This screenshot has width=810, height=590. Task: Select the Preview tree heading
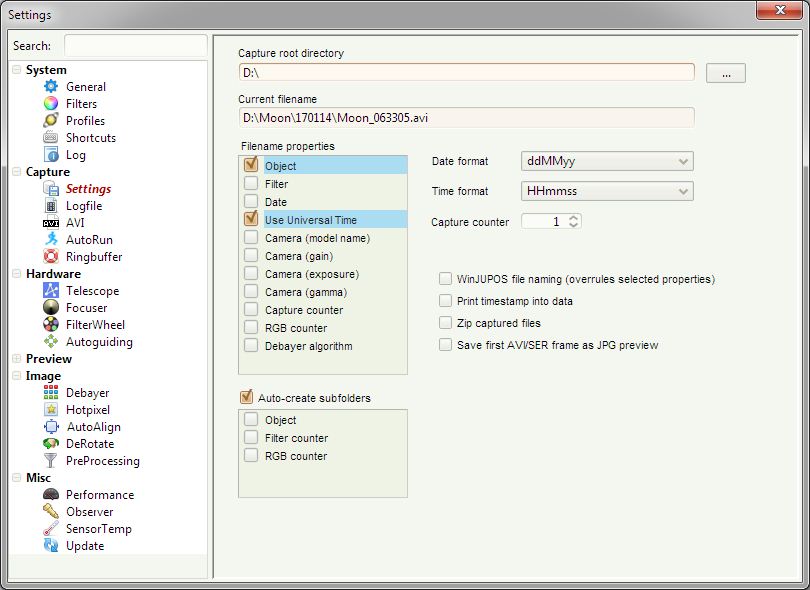point(49,359)
